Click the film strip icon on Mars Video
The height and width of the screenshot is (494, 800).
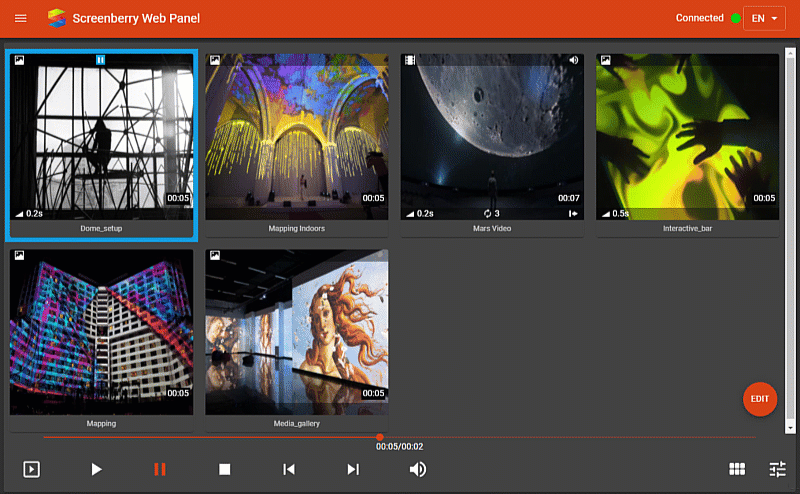[410, 60]
